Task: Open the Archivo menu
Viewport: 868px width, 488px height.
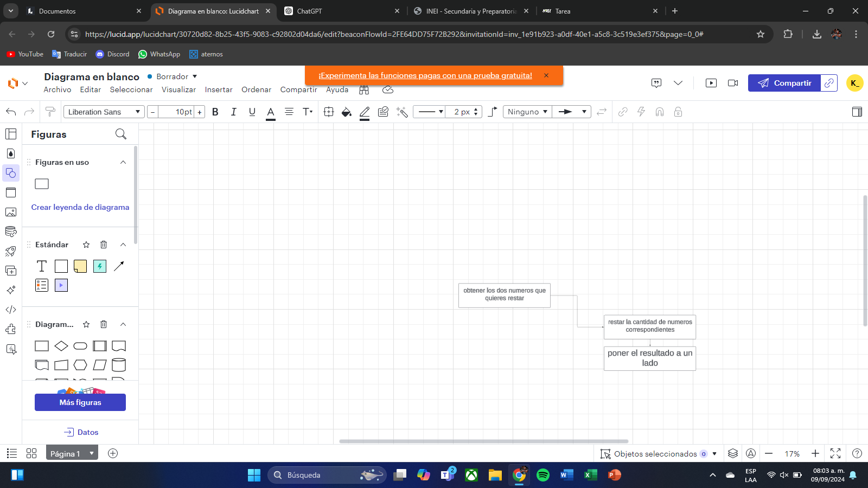Action: click(58, 89)
